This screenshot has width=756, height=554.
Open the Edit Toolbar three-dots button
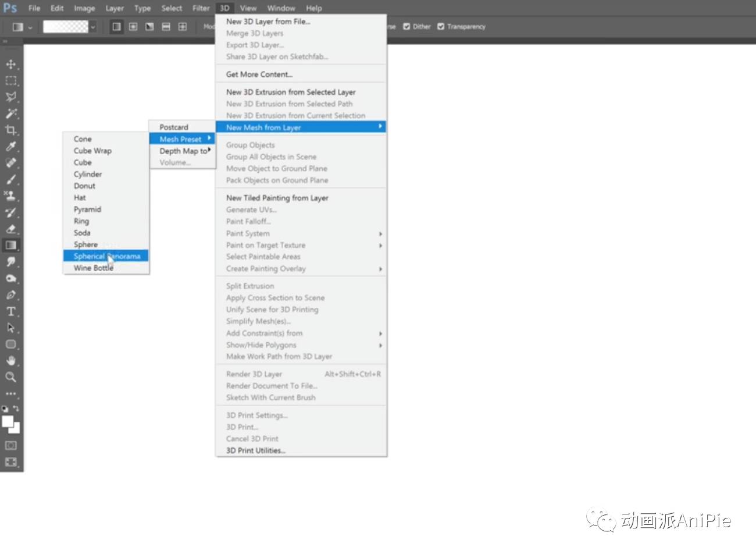(x=11, y=393)
